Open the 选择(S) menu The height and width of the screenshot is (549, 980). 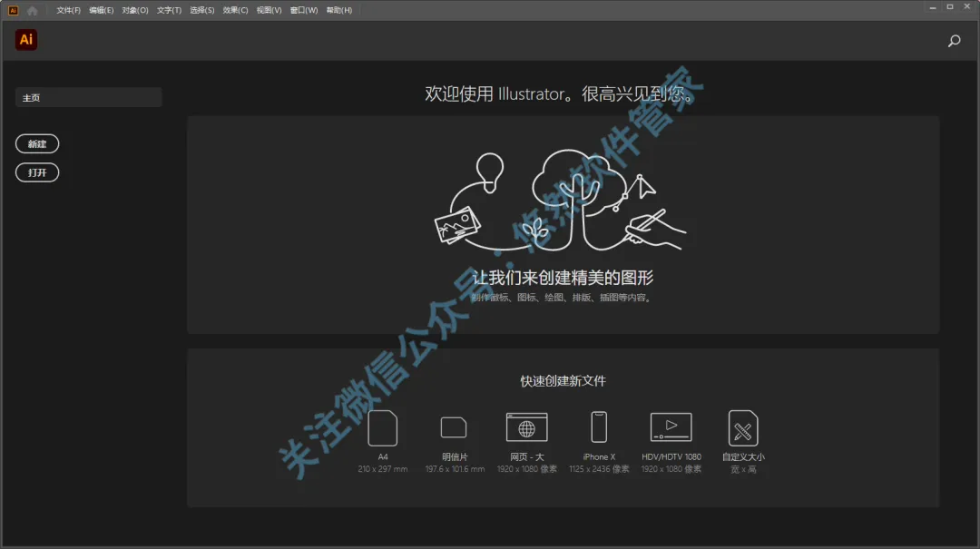tap(201, 11)
